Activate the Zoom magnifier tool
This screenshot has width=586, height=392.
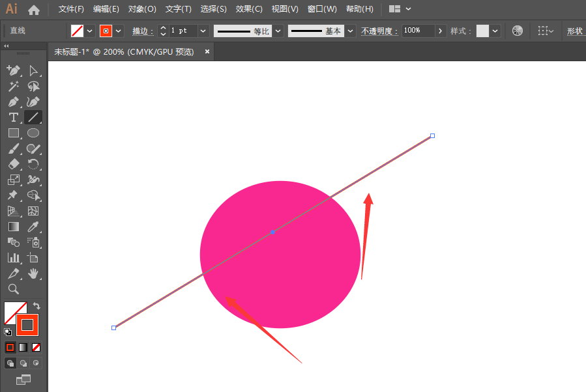pos(13,289)
